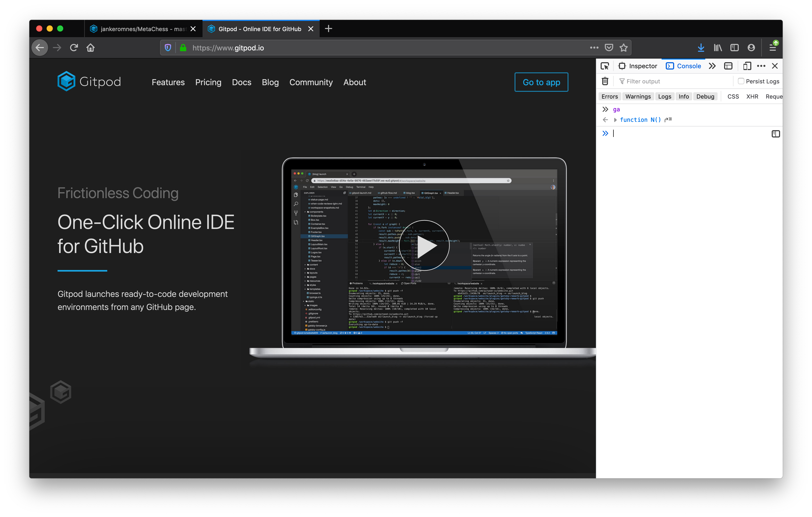The height and width of the screenshot is (517, 812).
Task: Expand the function N() result
Action: click(x=615, y=120)
